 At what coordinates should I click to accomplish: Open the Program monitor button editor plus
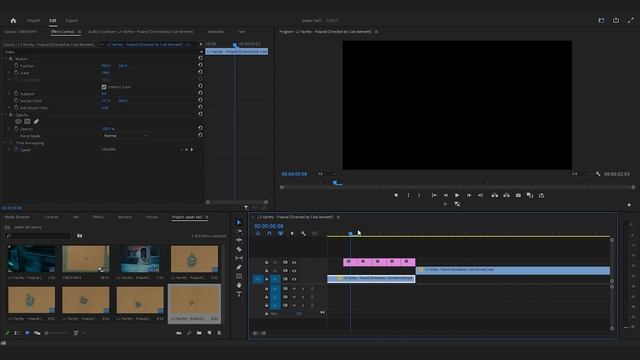click(x=629, y=204)
